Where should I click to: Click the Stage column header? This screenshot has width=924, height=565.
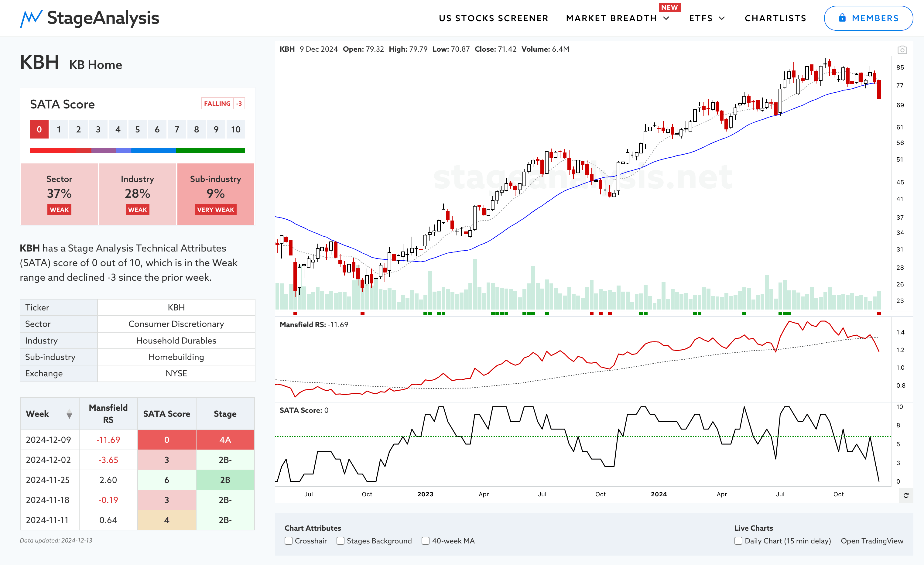[x=225, y=413]
